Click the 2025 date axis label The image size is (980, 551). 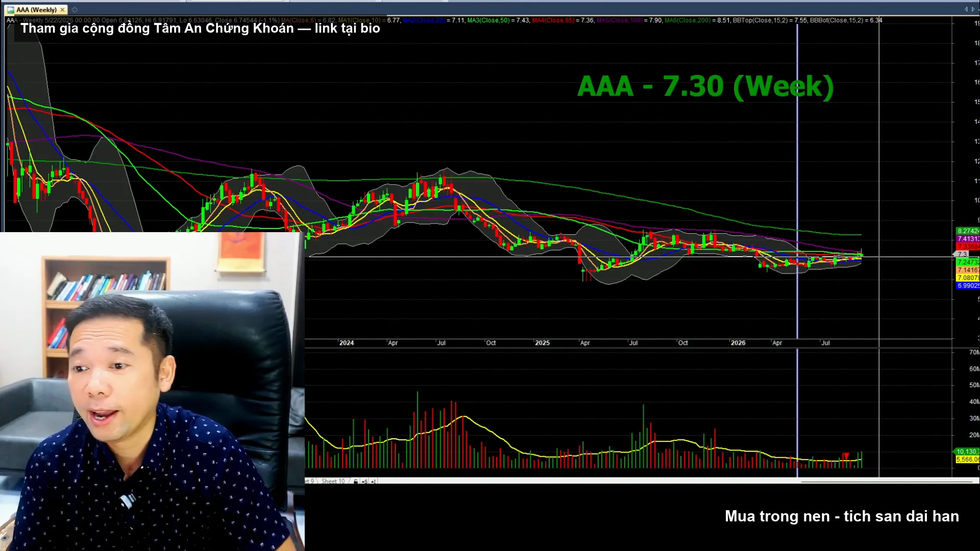click(x=542, y=343)
